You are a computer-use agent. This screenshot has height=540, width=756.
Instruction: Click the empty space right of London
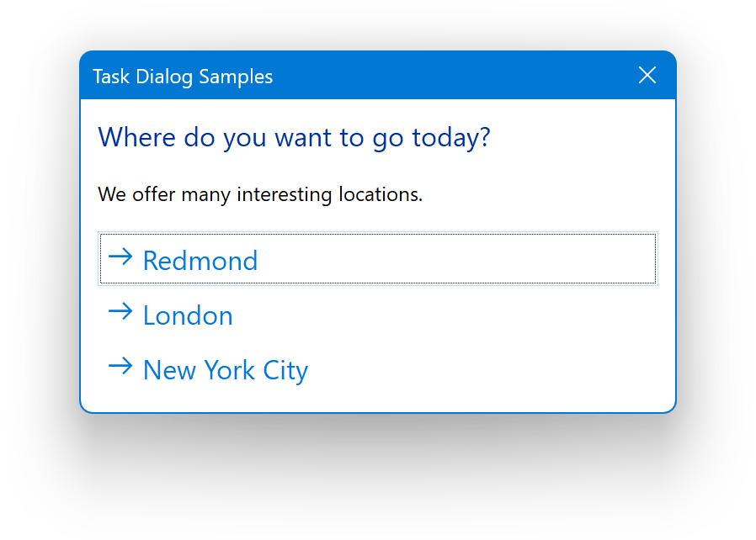505,315
